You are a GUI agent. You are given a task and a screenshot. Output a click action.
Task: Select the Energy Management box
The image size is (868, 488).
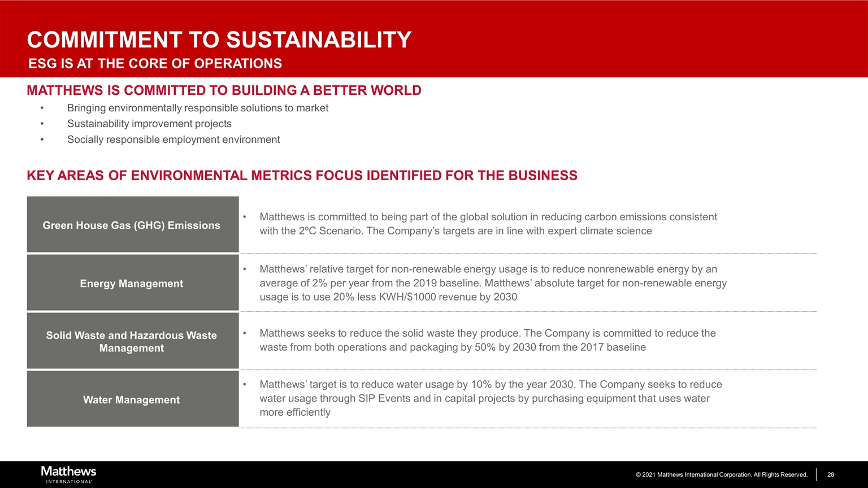point(132,283)
